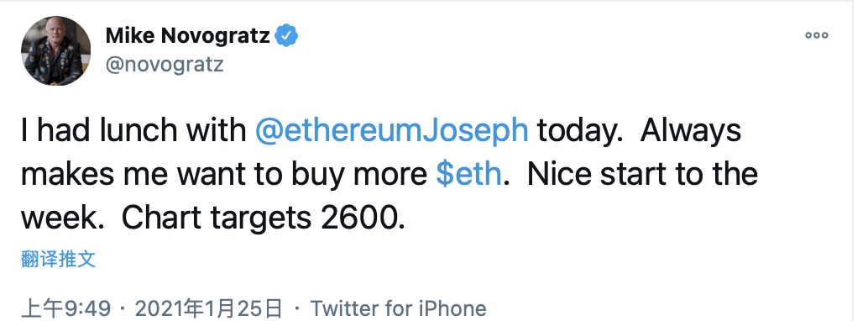
Task: Click the text 'Chart targets 2600.'
Action: 264,219
